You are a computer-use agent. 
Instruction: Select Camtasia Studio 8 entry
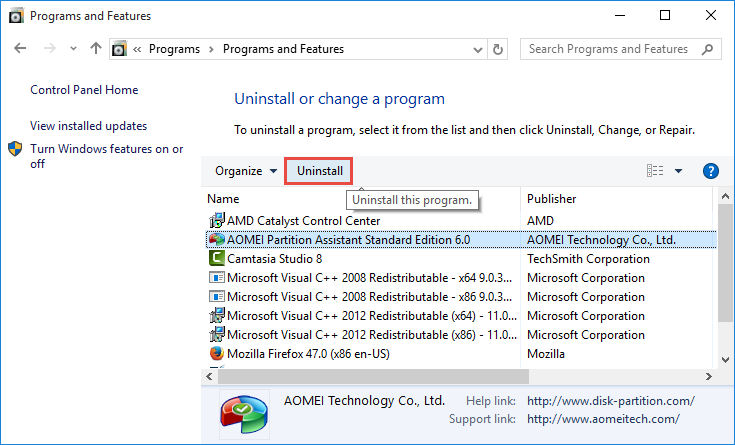coord(275,259)
